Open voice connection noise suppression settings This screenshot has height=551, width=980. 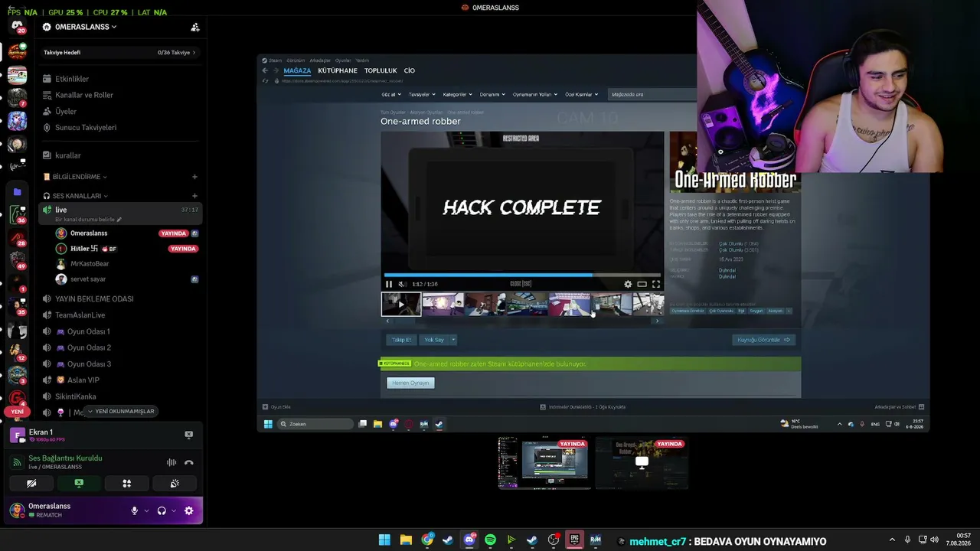tap(171, 462)
